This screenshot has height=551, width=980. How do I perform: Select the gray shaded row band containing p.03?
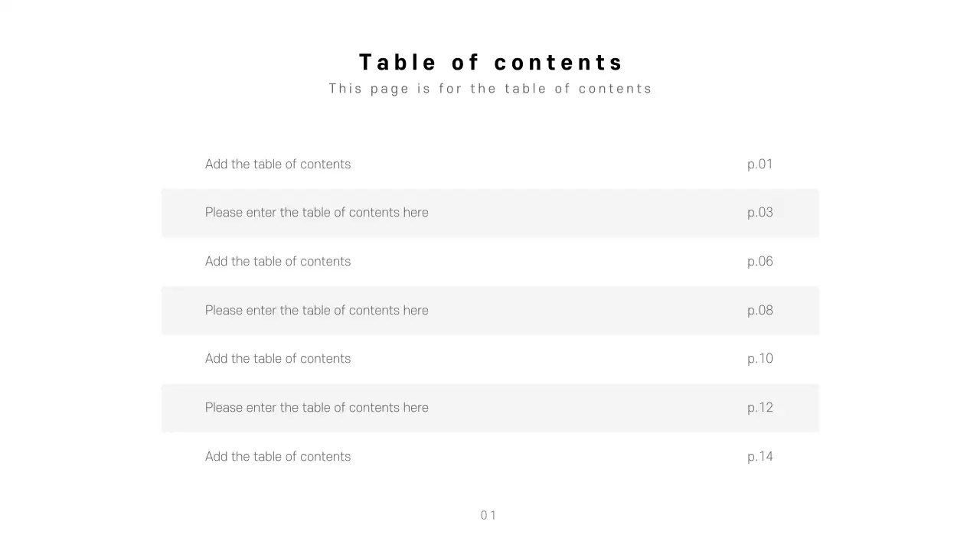pyautogui.click(x=582, y=213)
